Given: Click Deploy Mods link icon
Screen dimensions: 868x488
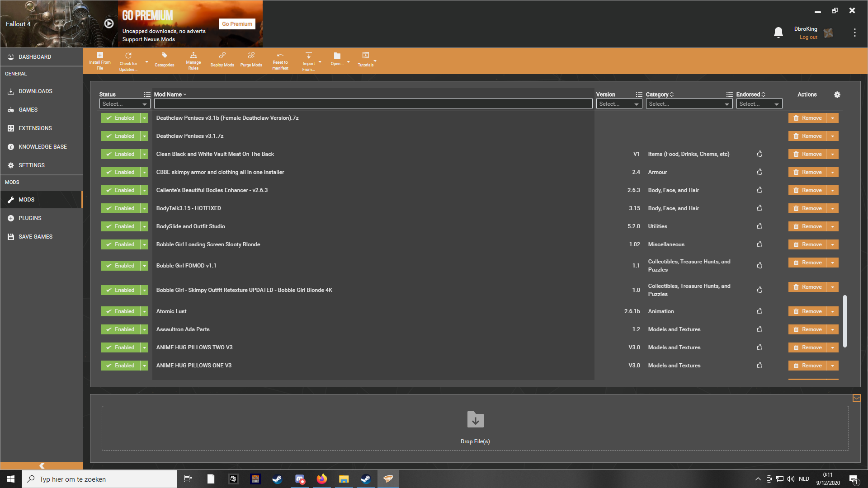Looking at the screenshot, I should [222, 56].
